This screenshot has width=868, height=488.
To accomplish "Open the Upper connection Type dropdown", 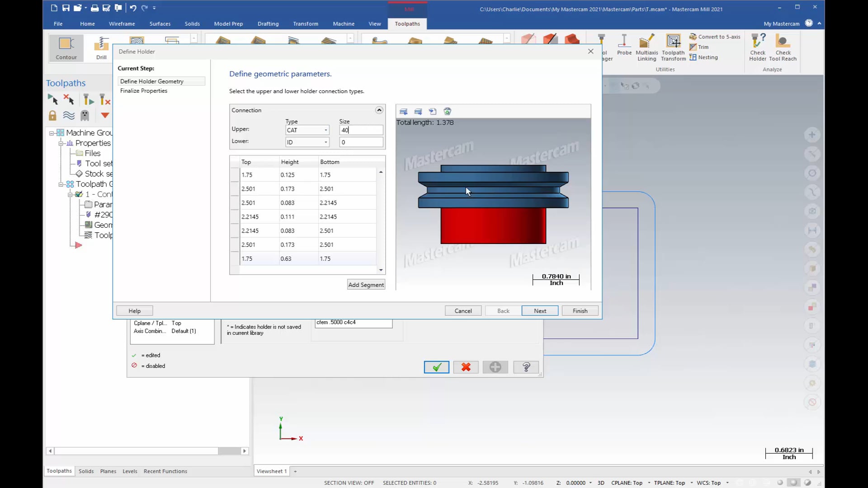I will [x=307, y=130].
